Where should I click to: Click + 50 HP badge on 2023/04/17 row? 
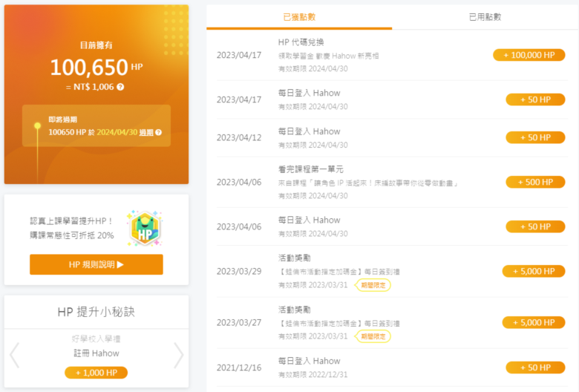pos(535,99)
